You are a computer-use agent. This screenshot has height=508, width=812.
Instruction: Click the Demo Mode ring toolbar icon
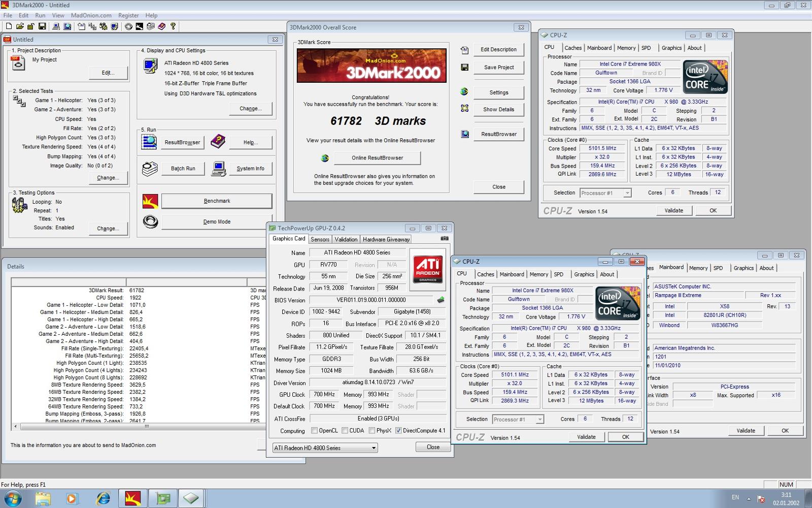coord(128,26)
